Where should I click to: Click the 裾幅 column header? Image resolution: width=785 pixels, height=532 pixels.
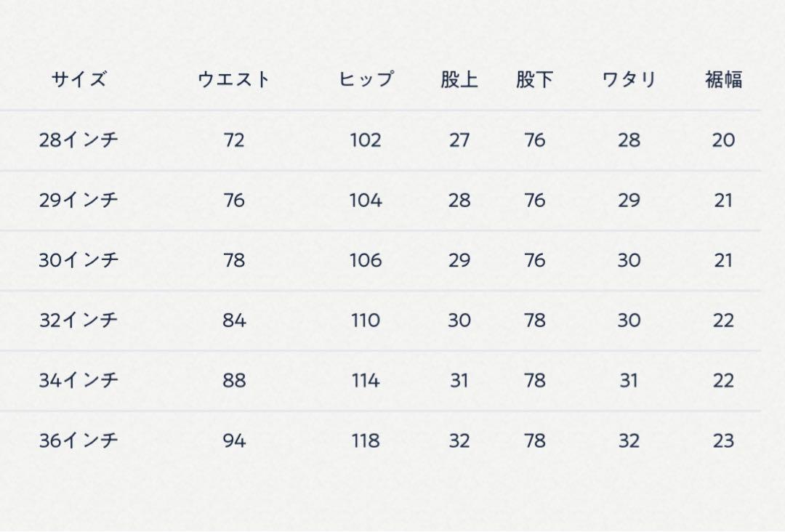[x=723, y=79]
